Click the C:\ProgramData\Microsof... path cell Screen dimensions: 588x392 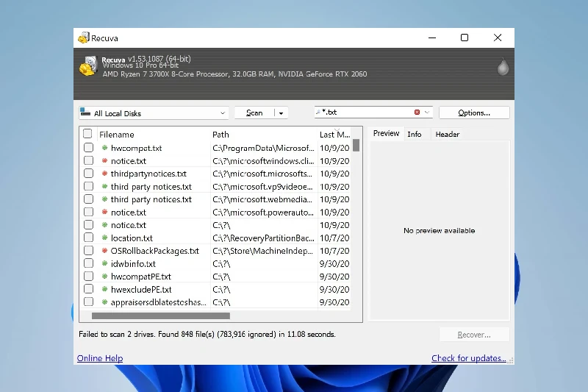click(263, 148)
